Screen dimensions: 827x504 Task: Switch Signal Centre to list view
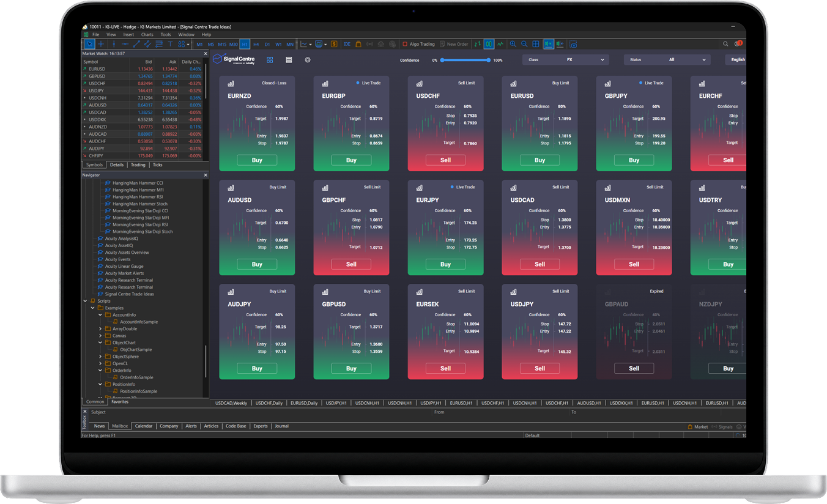click(x=289, y=60)
